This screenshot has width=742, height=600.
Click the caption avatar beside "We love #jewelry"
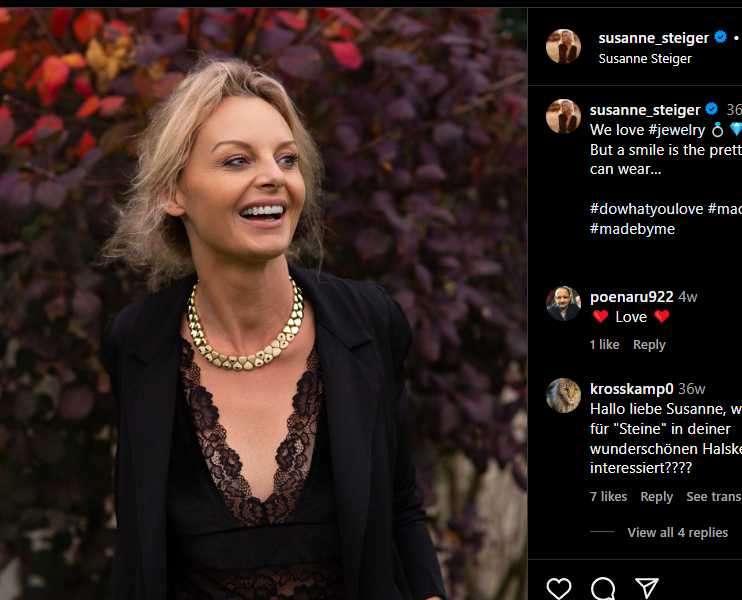pos(563,116)
